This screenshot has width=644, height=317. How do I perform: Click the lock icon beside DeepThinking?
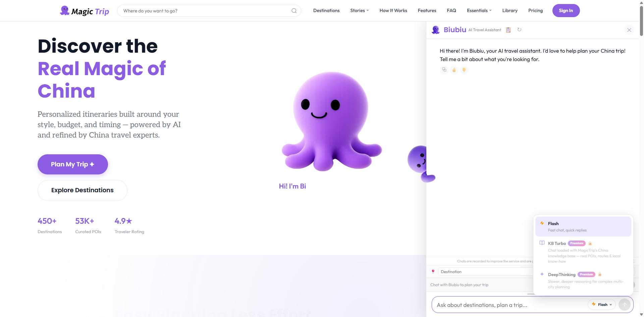[x=600, y=274]
